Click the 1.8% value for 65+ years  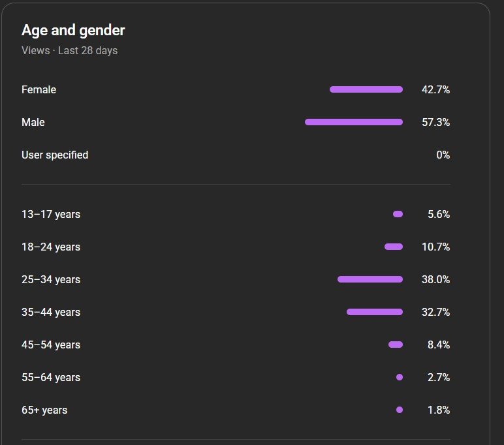click(x=439, y=410)
